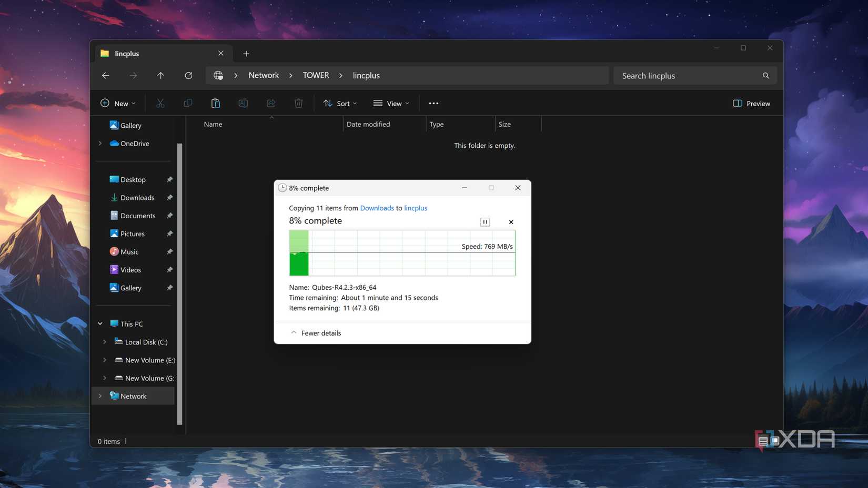Open the View dropdown
The image size is (868, 488).
coord(391,104)
